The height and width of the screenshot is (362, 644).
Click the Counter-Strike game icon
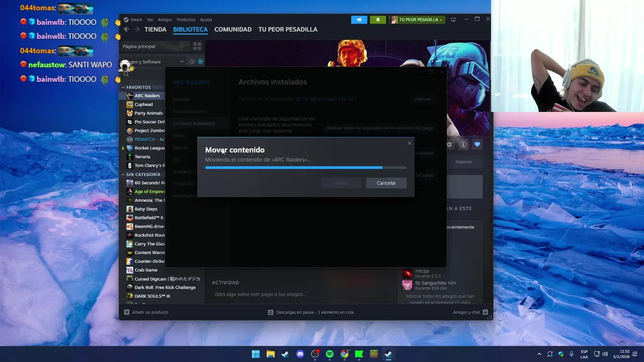click(130, 261)
